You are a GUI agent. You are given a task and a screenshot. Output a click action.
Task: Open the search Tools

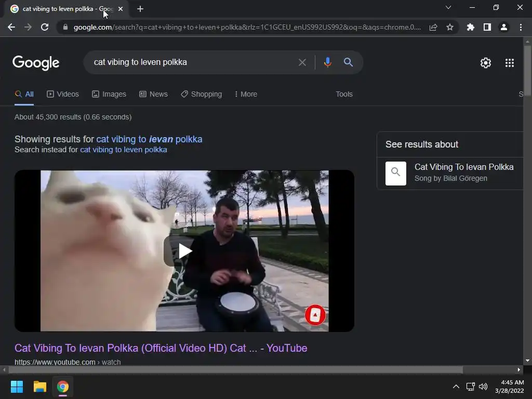pyautogui.click(x=344, y=95)
